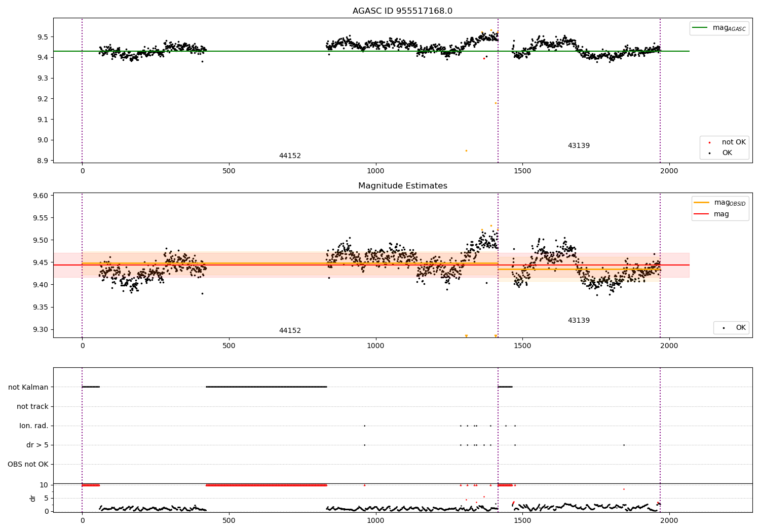760x532 pixels.
Task: Click the 8.9 tick on top plot
Action: [43, 161]
